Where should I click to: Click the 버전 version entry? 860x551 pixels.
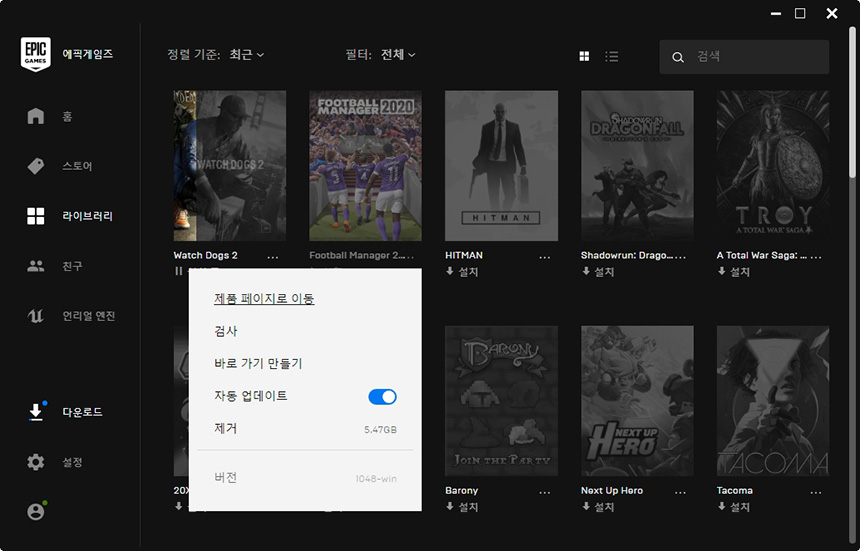click(305, 478)
